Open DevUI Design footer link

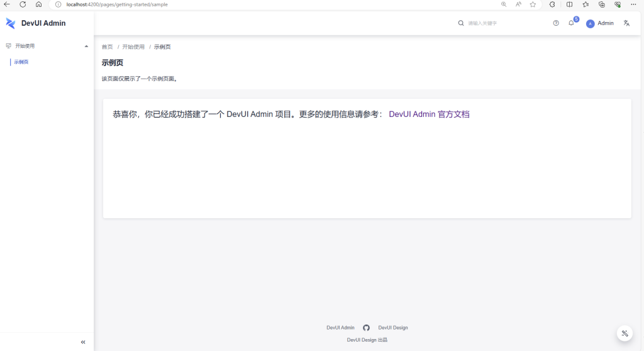tap(393, 328)
